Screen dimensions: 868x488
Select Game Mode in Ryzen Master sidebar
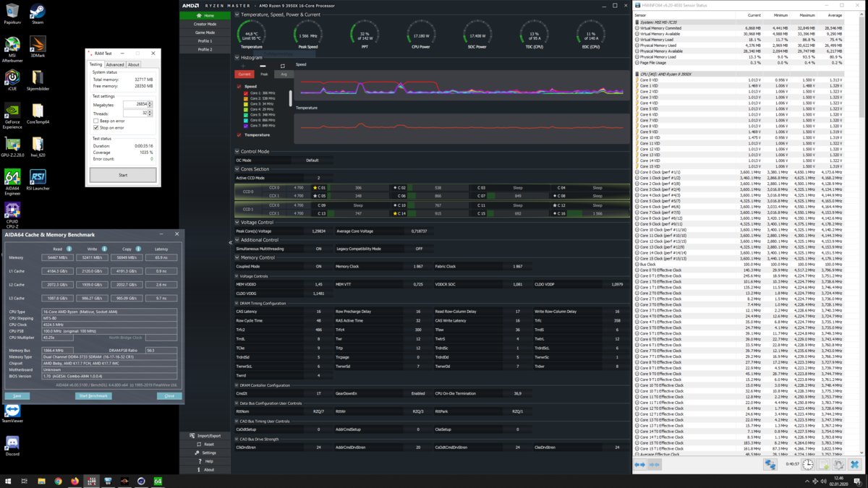(205, 33)
